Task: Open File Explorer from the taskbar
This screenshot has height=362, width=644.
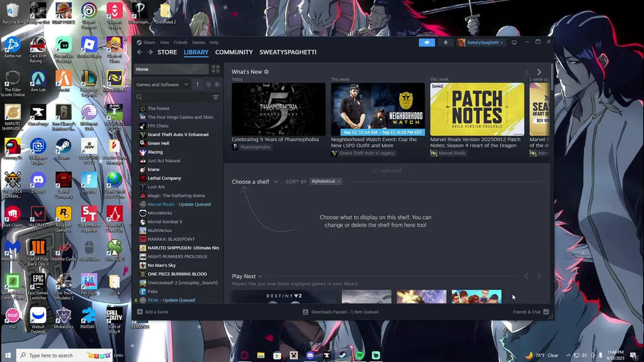Action: [261, 355]
